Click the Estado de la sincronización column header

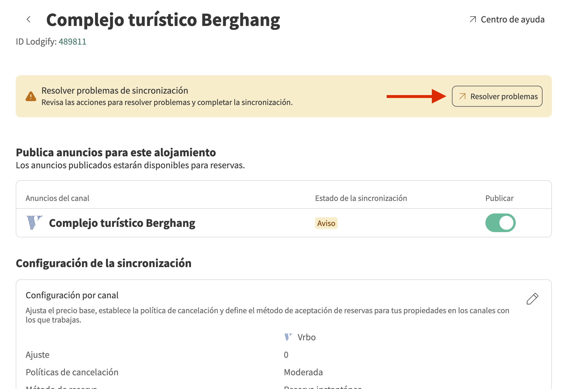(361, 198)
